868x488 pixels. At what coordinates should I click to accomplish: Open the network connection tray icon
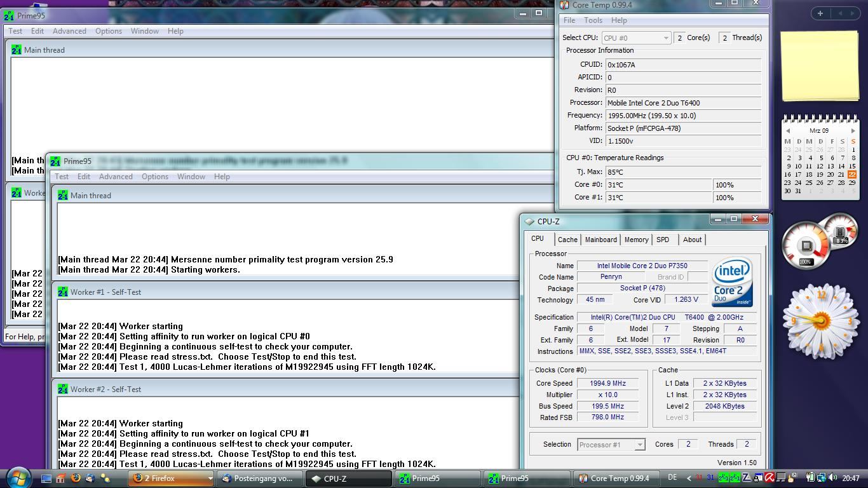tap(821, 478)
